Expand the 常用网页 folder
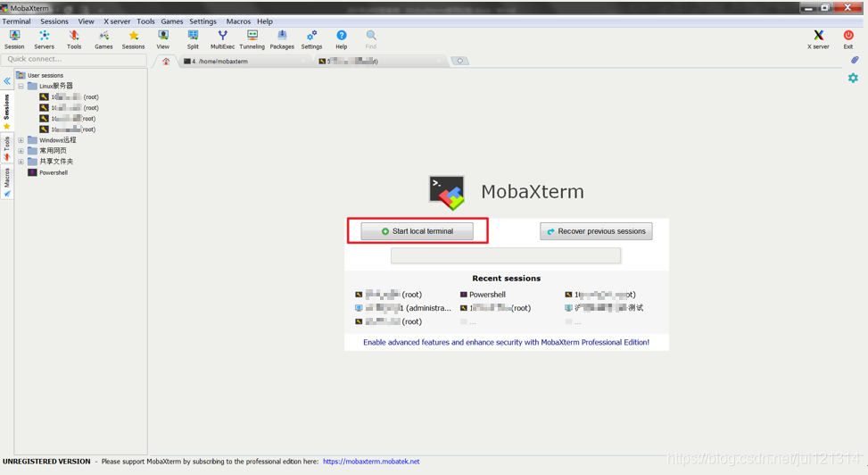The image size is (868, 475). 21,151
